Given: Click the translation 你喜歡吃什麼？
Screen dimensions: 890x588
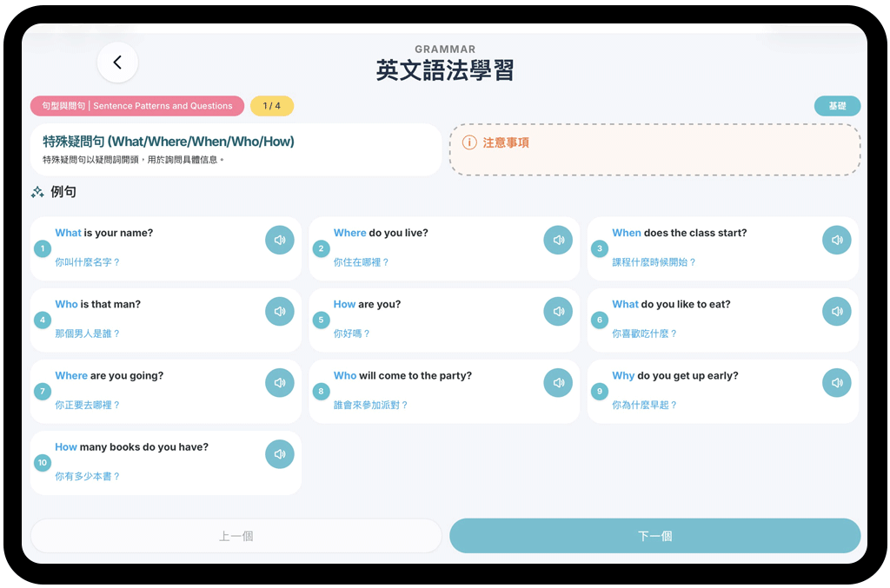Looking at the screenshot, I should pyautogui.click(x=644, y=334).
